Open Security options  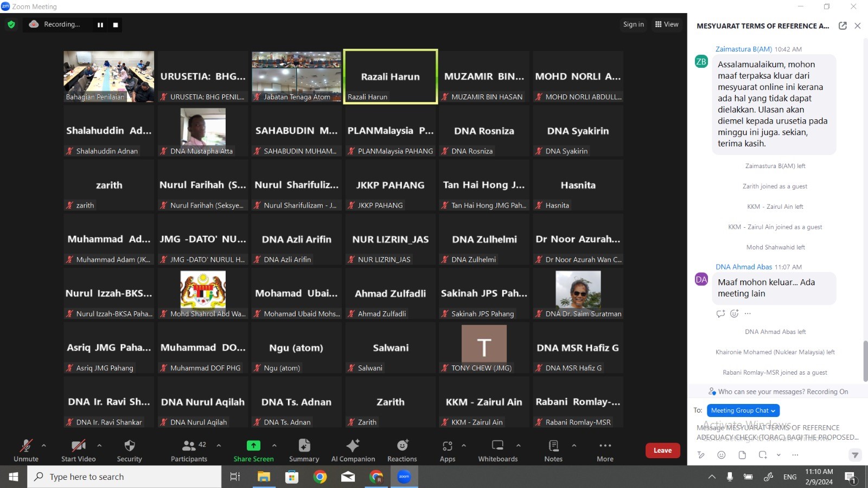130,451
